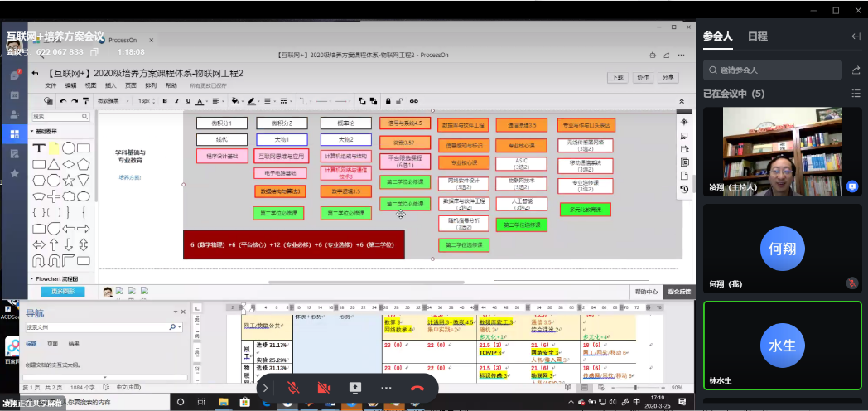Switch to the 日程 tab

click(757, 36)
